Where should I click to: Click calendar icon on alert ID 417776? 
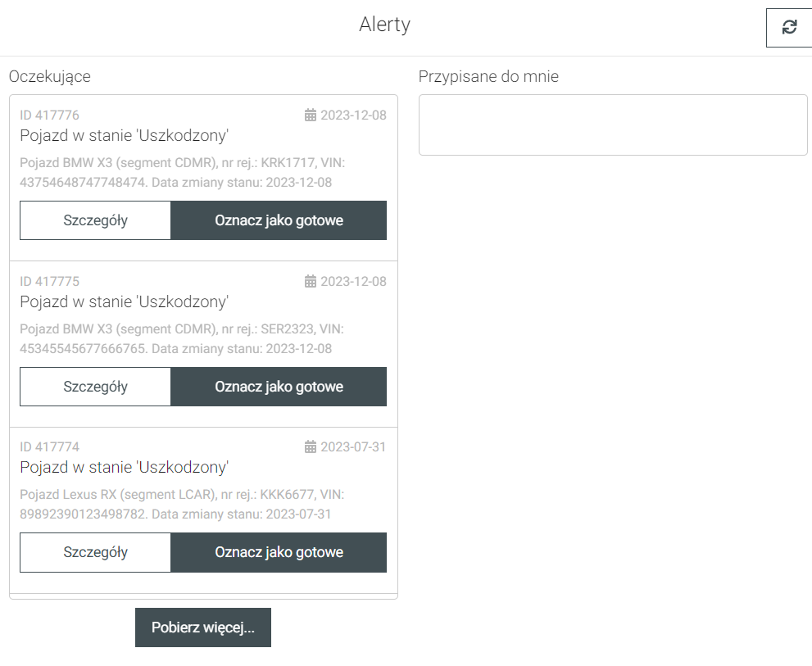310,115
